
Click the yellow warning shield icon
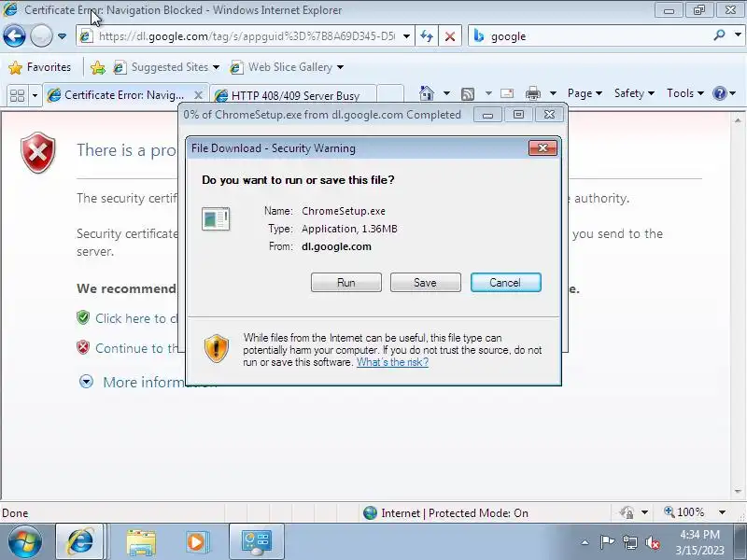[217, 348]
